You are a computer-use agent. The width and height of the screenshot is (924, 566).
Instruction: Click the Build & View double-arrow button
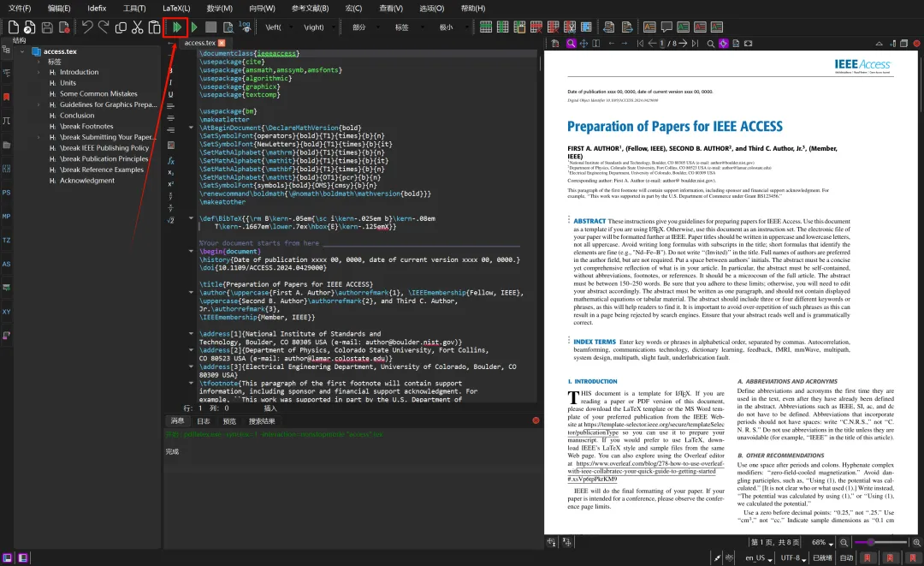(x=176, y=27)
